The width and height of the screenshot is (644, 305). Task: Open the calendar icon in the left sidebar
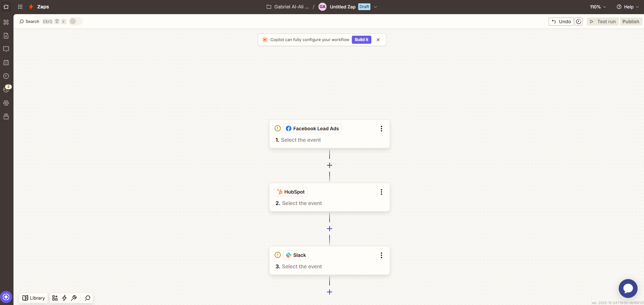tap(6, 63)
